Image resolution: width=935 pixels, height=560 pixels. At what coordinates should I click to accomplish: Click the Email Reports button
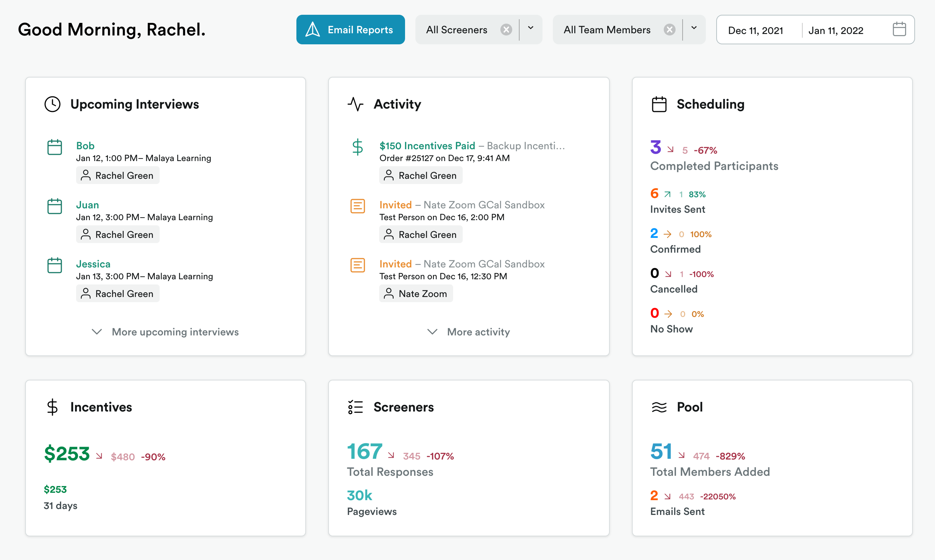pos(350,30)
